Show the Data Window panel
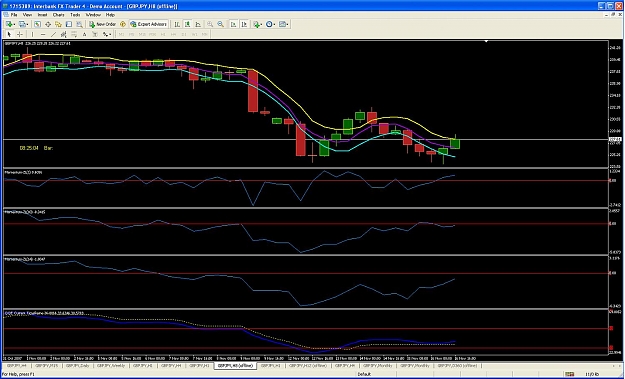The height and width of the screenshot is (379, 625). (x=48, y=24)
